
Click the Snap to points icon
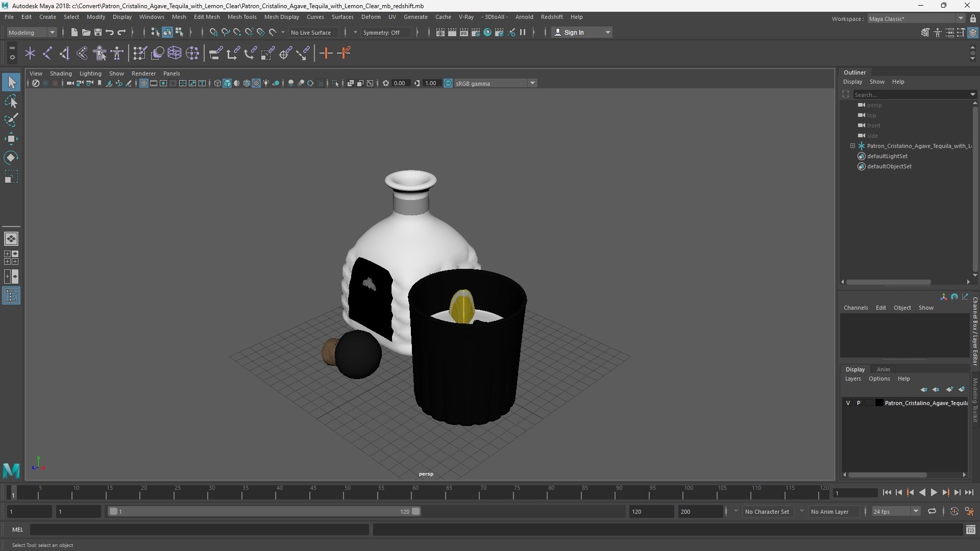237,32
